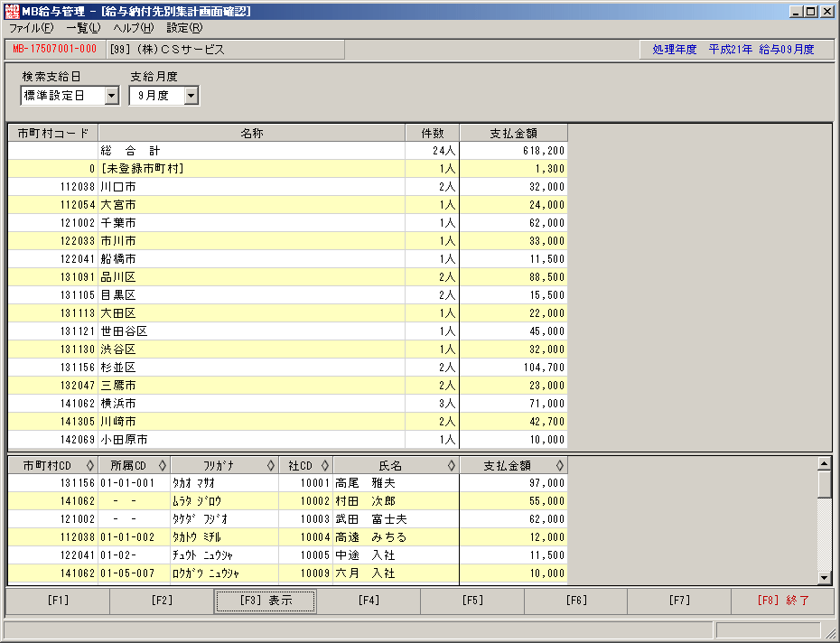
Task: Click the detail list scrollbar thumb
Action: (x=825, y=484)
